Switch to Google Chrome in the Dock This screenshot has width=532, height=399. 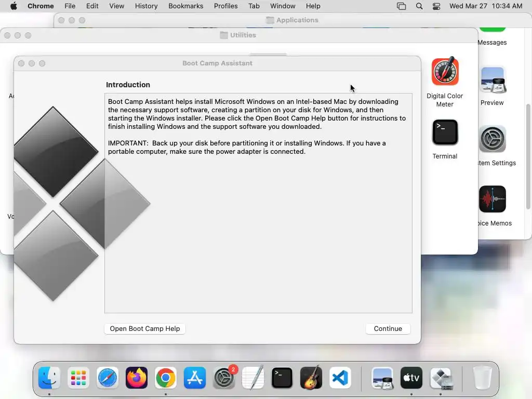pyautogui.click(x=166, y=378)
